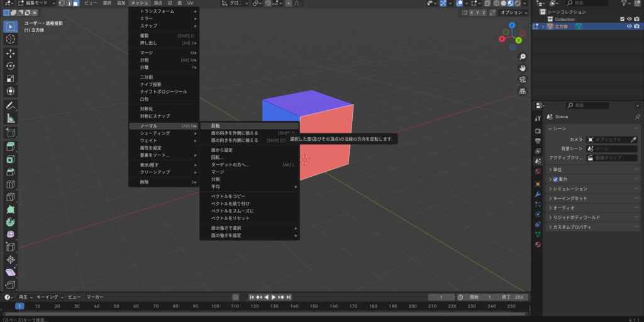Select the Extrude Region tool
The height and width of the screenshot is (322, 644).
click(11, 147)
